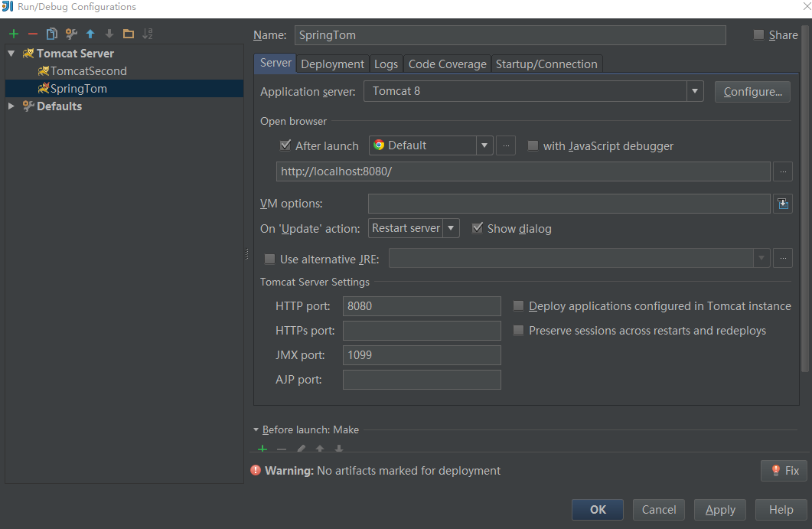The width and height of the screenshot is (812, 529).
Task: Open the Application server dropdown
Action: [694, 92]
